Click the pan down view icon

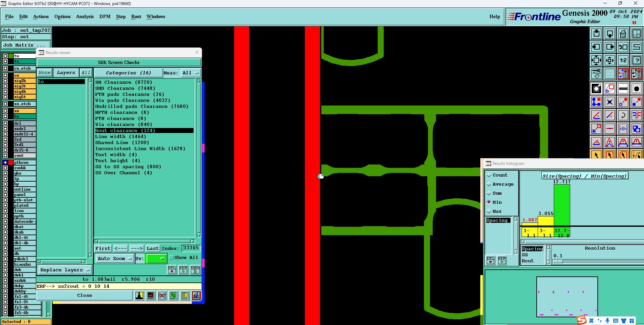click(x=610, y=34)
